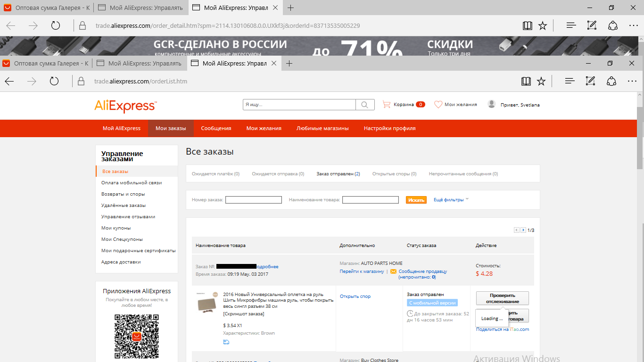The image size is (644, 362).
Task: Select Все заказы in sidebar
Action: click(137, 172)
